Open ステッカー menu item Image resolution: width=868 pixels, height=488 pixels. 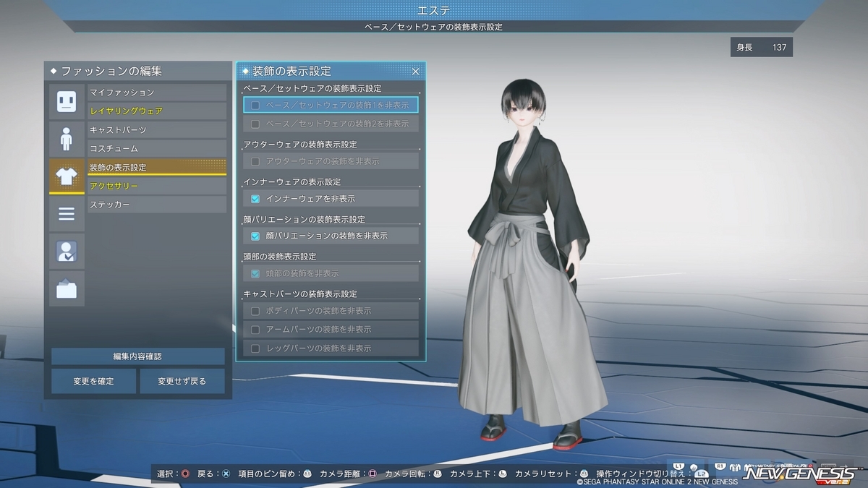click(x=157, y=205)
